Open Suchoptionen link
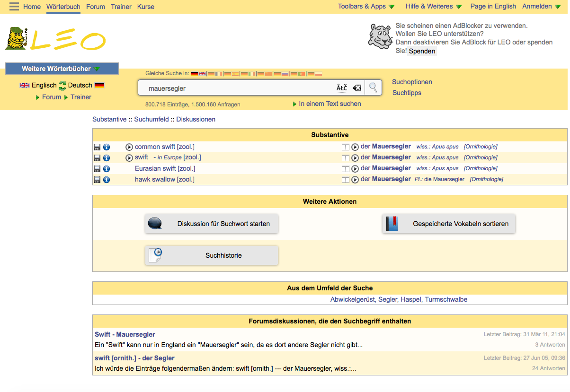This screenshot has width=570, height=392. point(412,82)
